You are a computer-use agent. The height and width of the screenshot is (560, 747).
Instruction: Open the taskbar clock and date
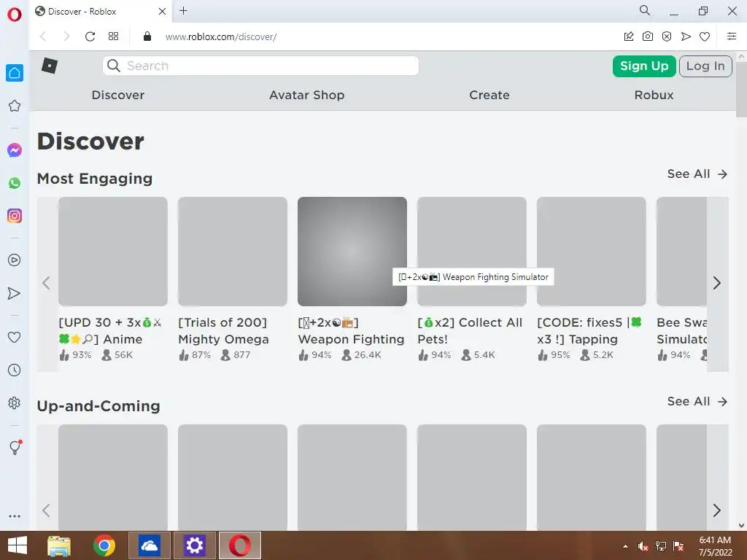point(715,546)
